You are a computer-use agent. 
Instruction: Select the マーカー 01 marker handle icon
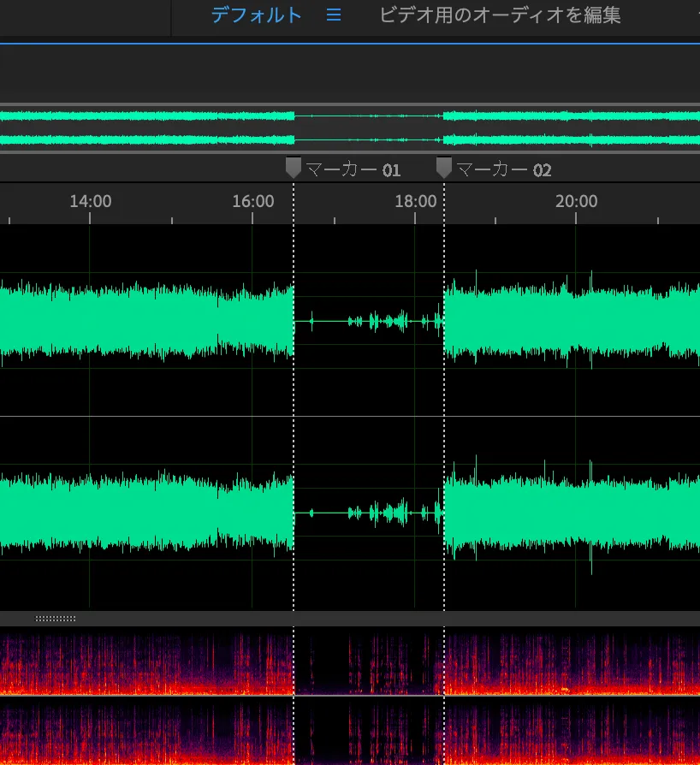click(294, 168)
